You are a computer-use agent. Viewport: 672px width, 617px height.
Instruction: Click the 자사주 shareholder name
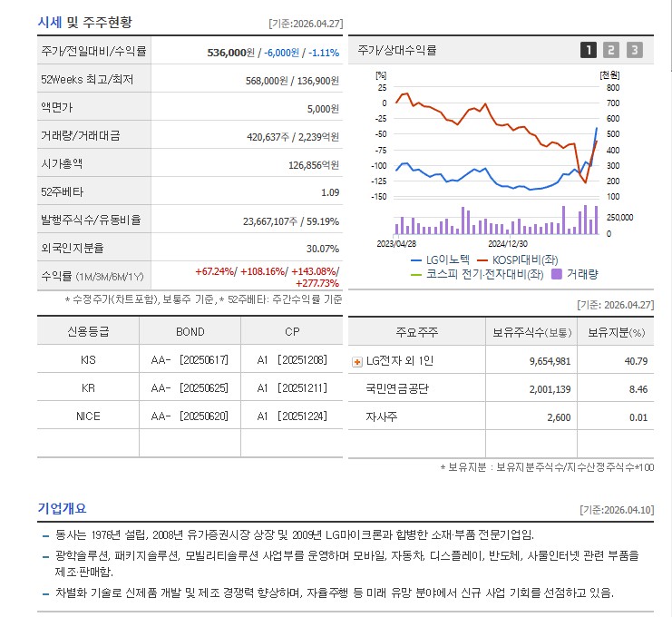382,416
